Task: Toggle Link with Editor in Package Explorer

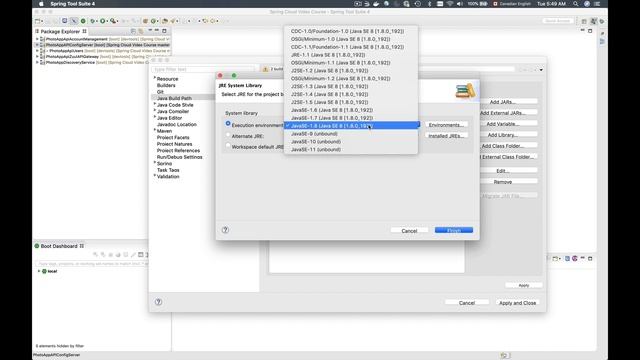Action: point(141,31)
